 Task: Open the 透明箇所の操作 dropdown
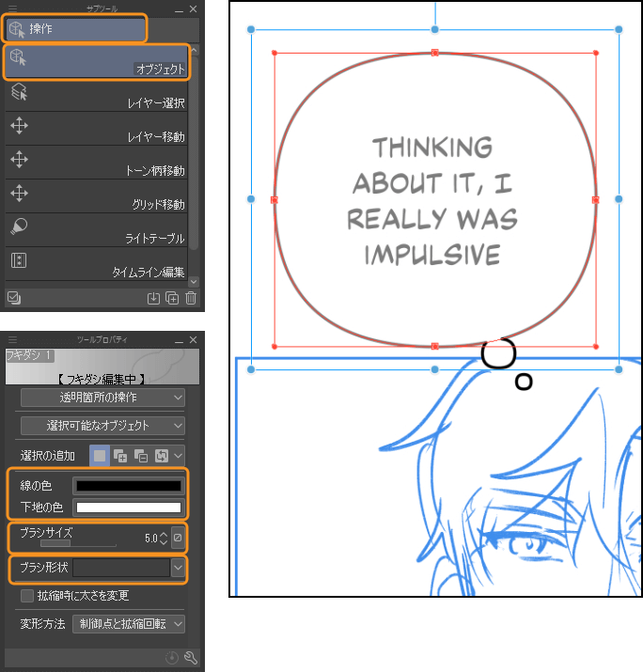tap(103, 399)
